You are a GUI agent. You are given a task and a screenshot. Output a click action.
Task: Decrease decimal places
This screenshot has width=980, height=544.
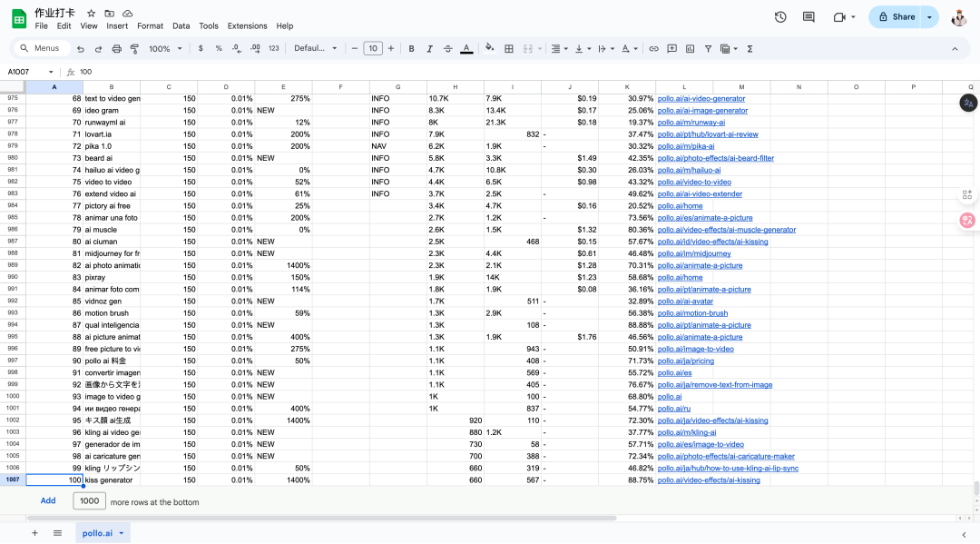pos(237,49)
